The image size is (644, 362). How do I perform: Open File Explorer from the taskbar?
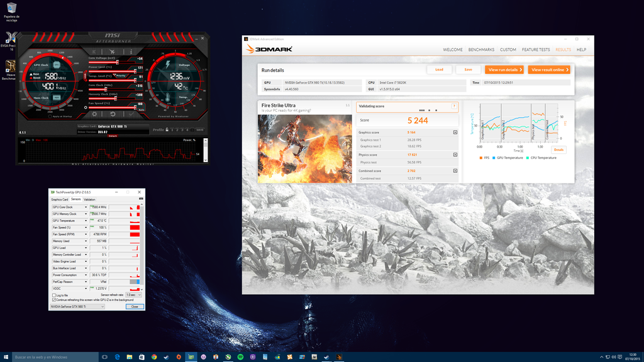click(130, 357)
